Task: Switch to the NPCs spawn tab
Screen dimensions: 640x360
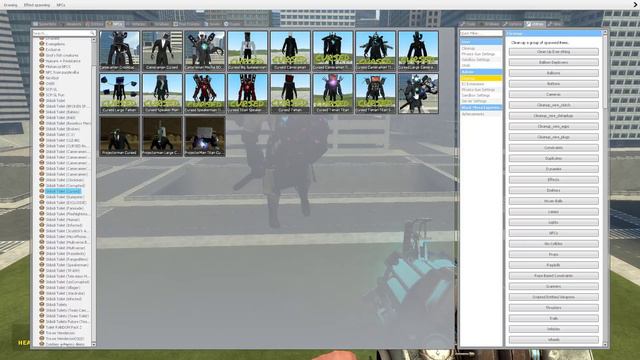Action: tap(115, 24)
